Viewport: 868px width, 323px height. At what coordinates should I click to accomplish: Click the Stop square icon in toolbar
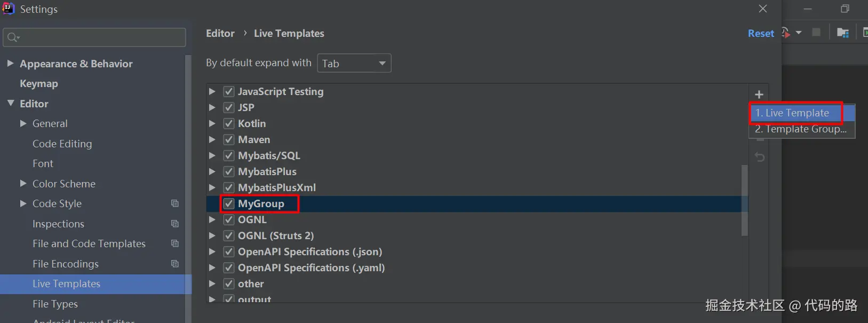816,33
